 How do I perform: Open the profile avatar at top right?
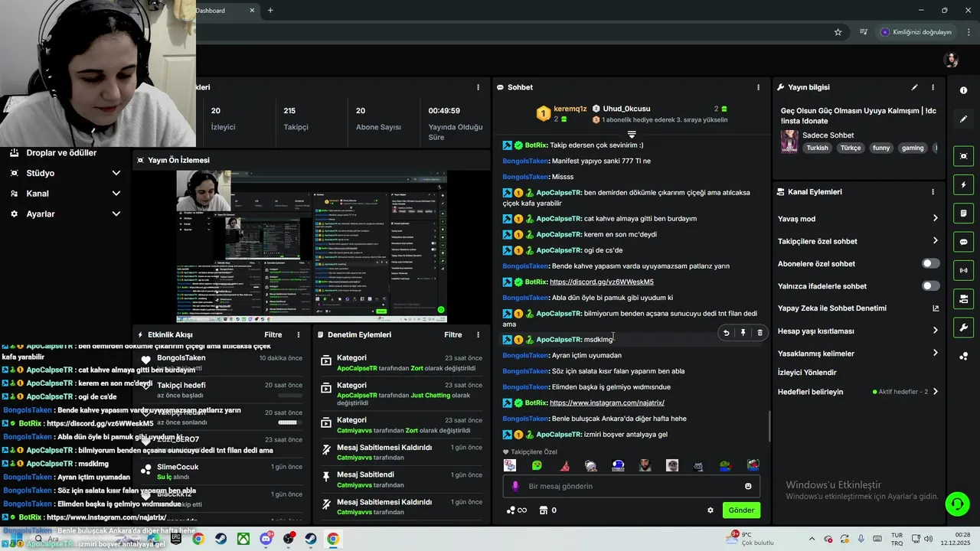(x=952, y=60)
